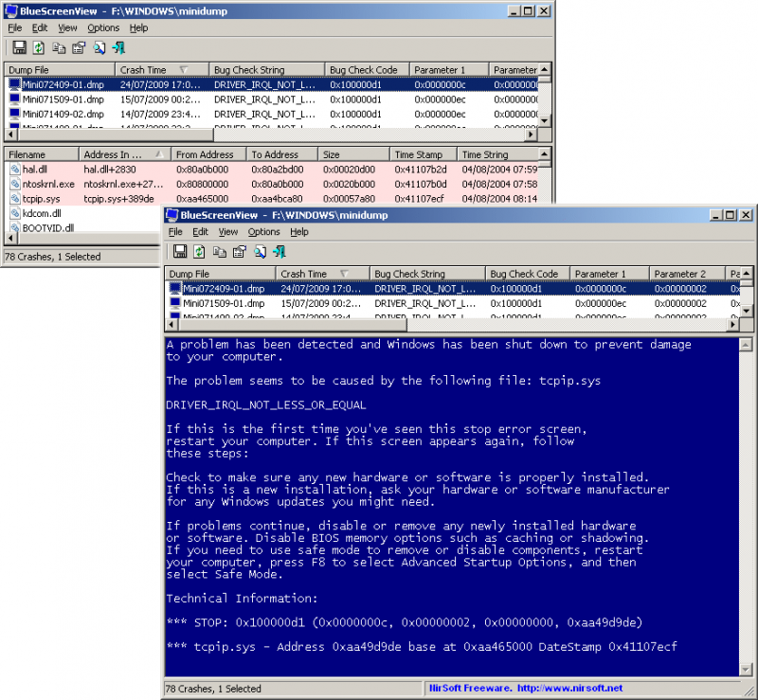Screen dimensions: 758x700
Task: Click Copy Selected Items icon in back window
Action: (x=59, y=47)
